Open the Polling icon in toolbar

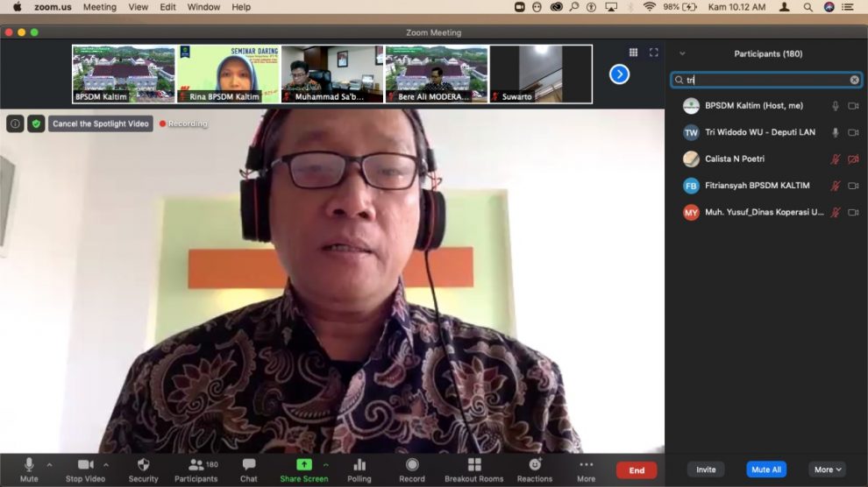click(359, 465)
